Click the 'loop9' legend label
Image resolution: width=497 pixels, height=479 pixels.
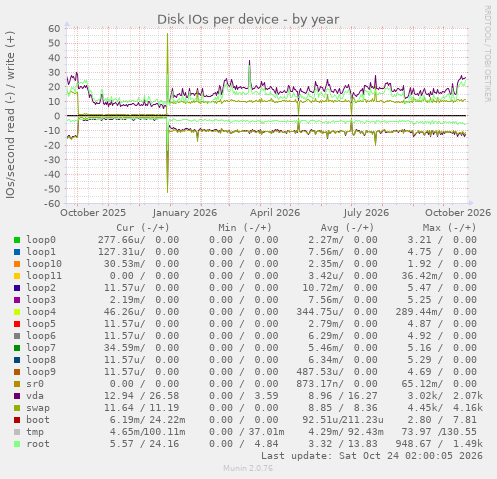[x=41, y=372]
